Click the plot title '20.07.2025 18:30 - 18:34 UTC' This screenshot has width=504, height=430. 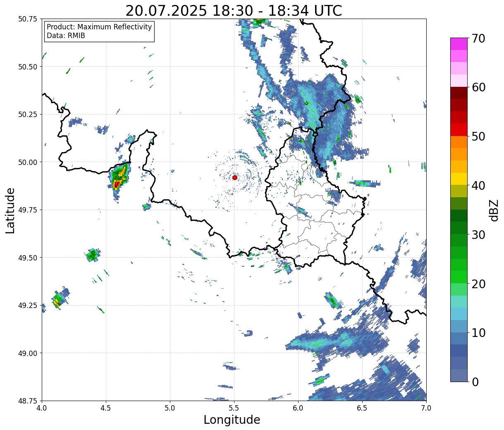[234, 10]
